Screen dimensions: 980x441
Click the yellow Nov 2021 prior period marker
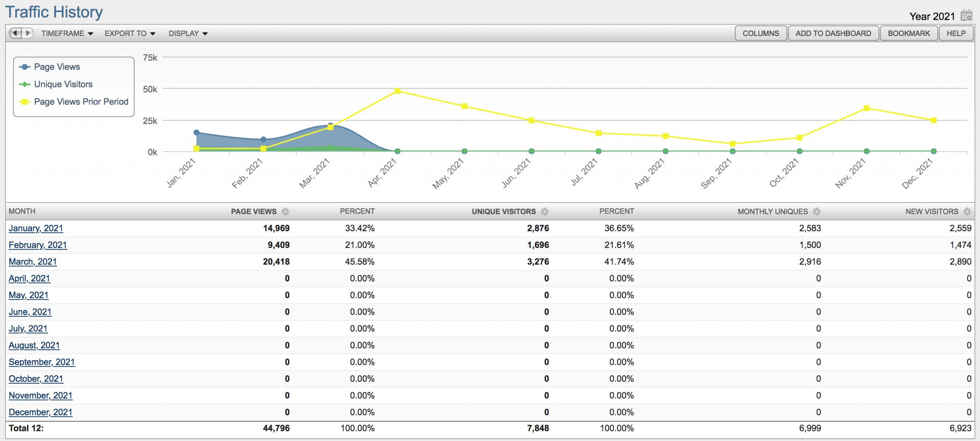867,108
